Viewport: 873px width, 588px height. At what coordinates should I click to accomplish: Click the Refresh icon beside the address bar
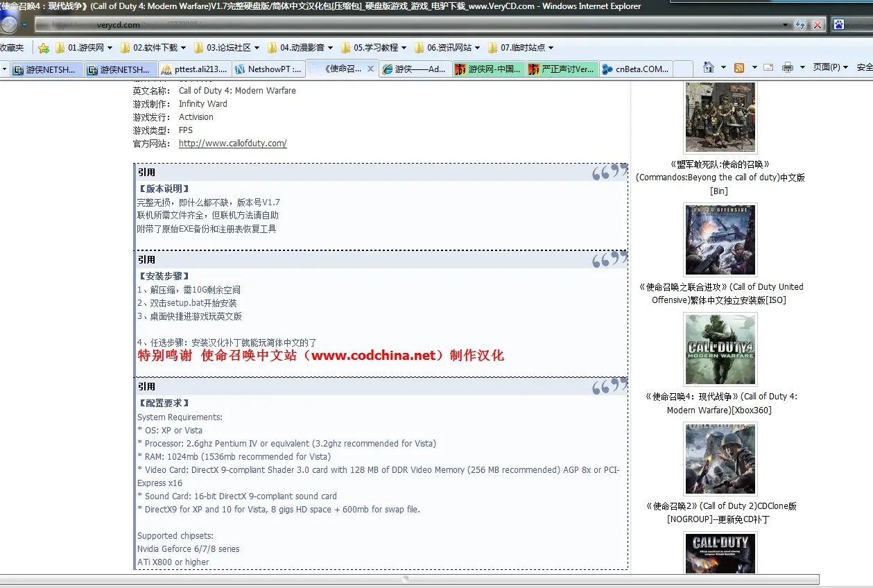pyautogui.click(x=799, y=24)
